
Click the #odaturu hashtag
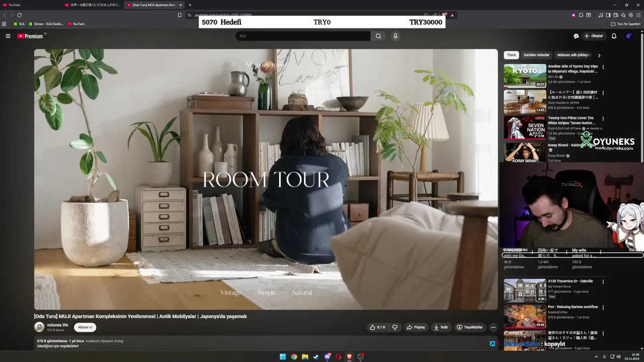click(x=93, y=341)
